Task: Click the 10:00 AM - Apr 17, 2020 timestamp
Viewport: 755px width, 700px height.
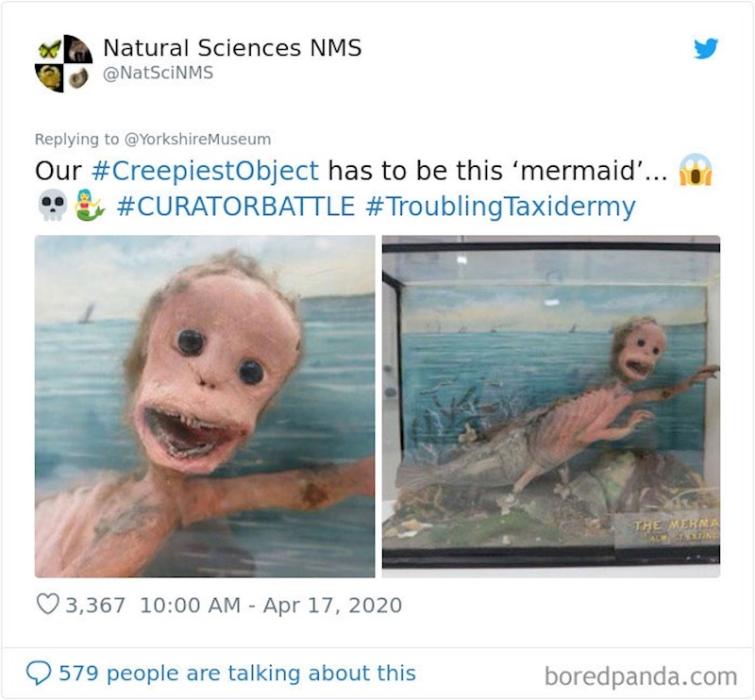Action: 270,605
